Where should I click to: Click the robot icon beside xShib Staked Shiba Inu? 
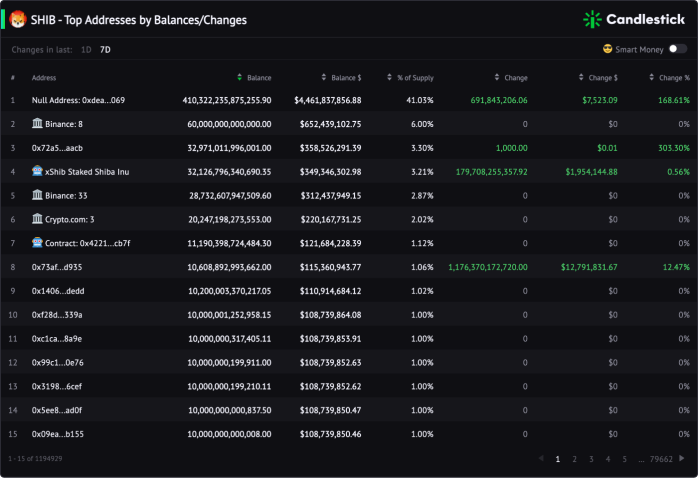point(37,171)
